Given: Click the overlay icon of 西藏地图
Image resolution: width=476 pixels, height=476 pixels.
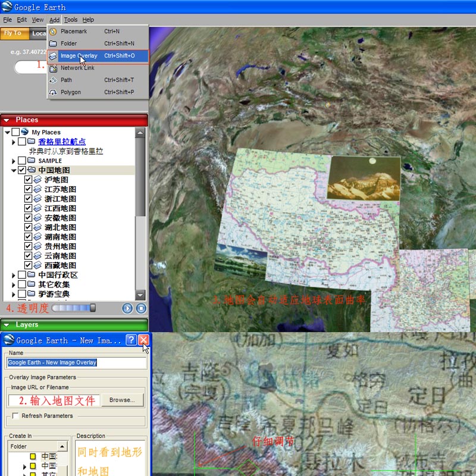Looking at the screenshot, I should pos(37,265).
